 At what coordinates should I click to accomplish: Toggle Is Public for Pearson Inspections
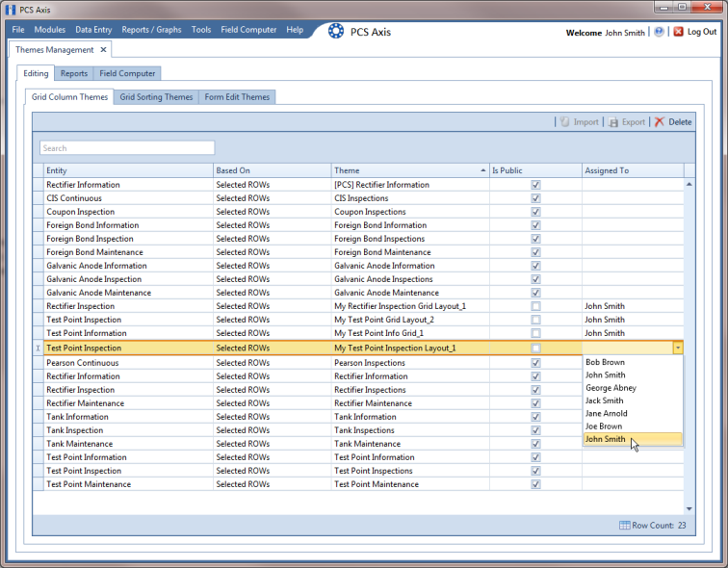point(535,363)
